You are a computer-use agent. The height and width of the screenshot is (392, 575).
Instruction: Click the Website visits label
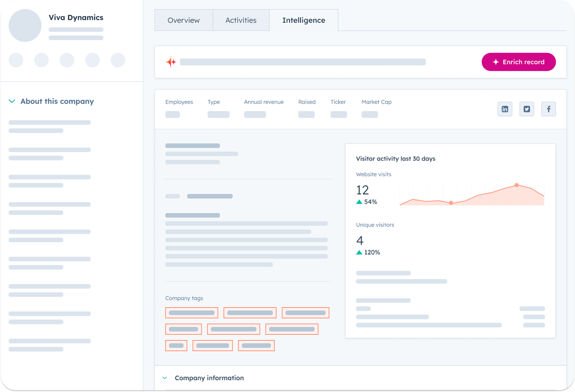(373, 174)
